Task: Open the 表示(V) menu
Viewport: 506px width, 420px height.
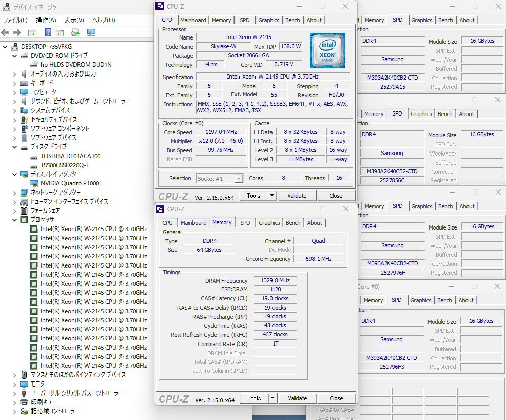Action: (x=74, y=20)
